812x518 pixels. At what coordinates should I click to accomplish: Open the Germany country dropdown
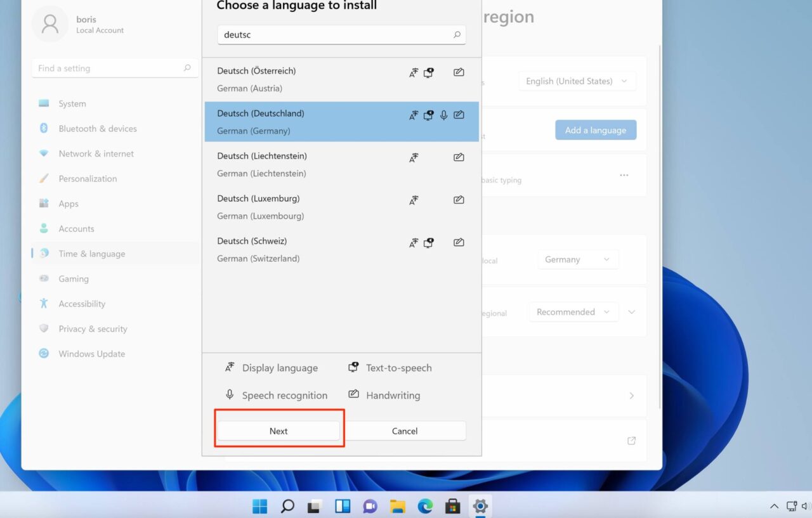pyautogui.click(x=577, y=259)
